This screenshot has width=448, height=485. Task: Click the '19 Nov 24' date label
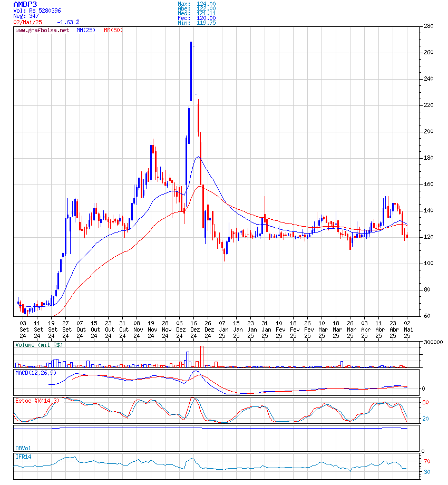coord(151,329)
